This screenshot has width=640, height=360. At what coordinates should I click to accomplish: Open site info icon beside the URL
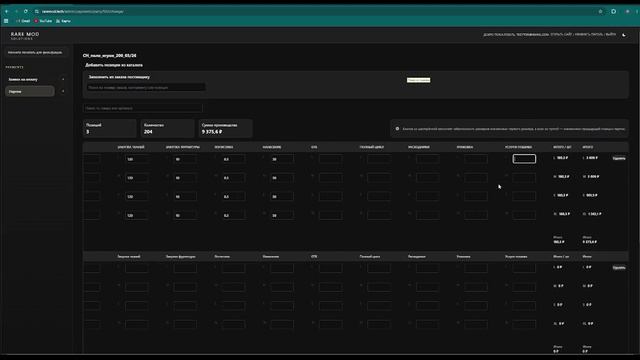(x=37, y=11)
